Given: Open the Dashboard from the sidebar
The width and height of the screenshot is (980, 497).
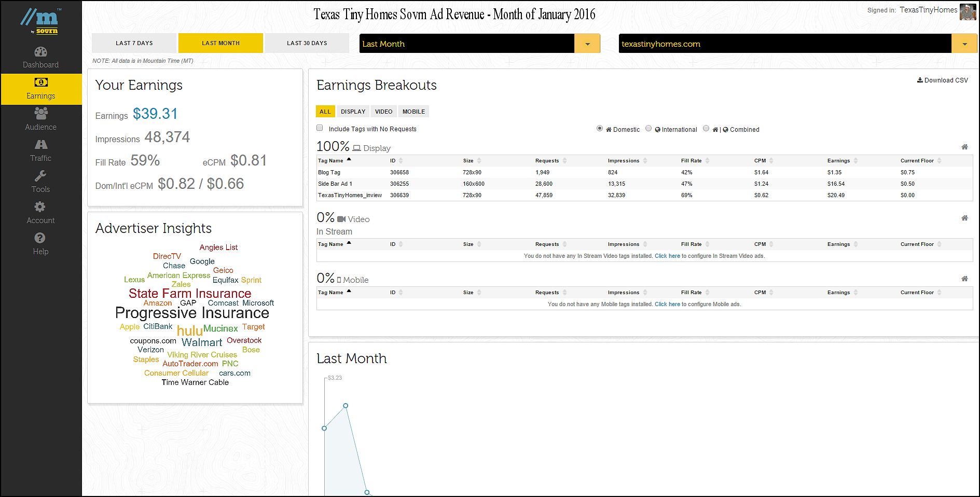Looking at the screenshot, I should (x=40, y=58).
